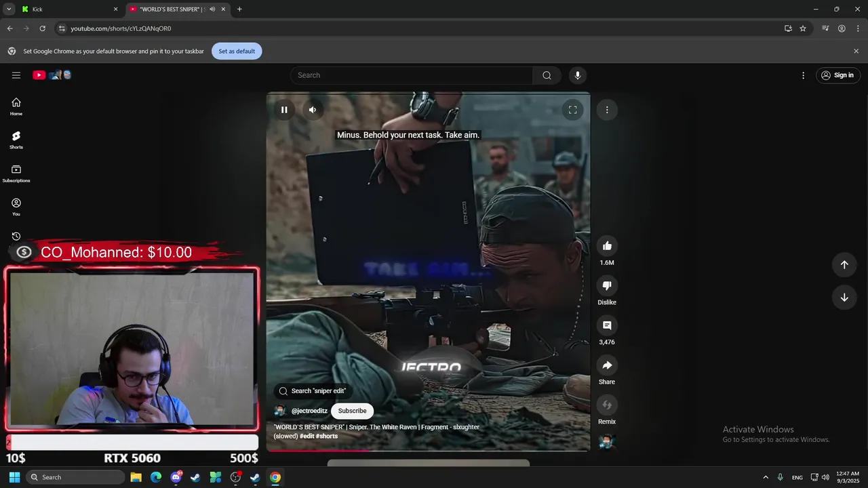
Task: Show hidden system tray icons
Action: (x=766, y=477)
